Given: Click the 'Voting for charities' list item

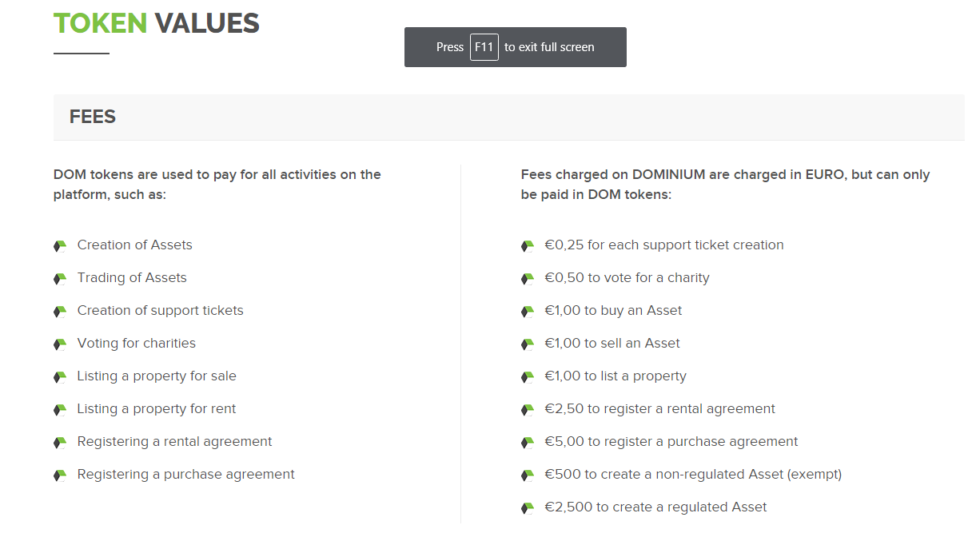Looking at the screenshot, I should point(136,344).
